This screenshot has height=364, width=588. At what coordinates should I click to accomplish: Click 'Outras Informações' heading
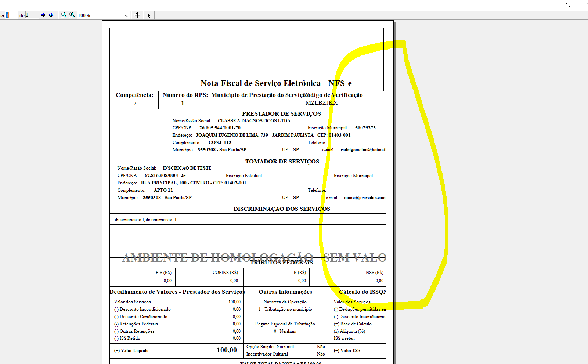pyautogui.click(x=285, y=292)
